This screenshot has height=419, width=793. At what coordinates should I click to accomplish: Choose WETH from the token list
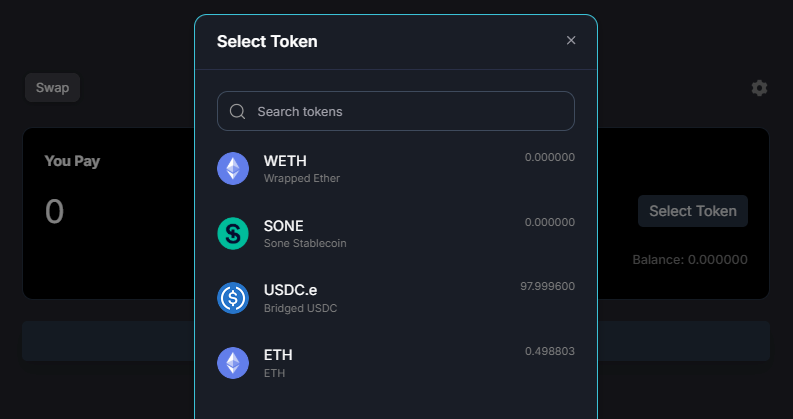pyautogui.click(x=396, y=169)
